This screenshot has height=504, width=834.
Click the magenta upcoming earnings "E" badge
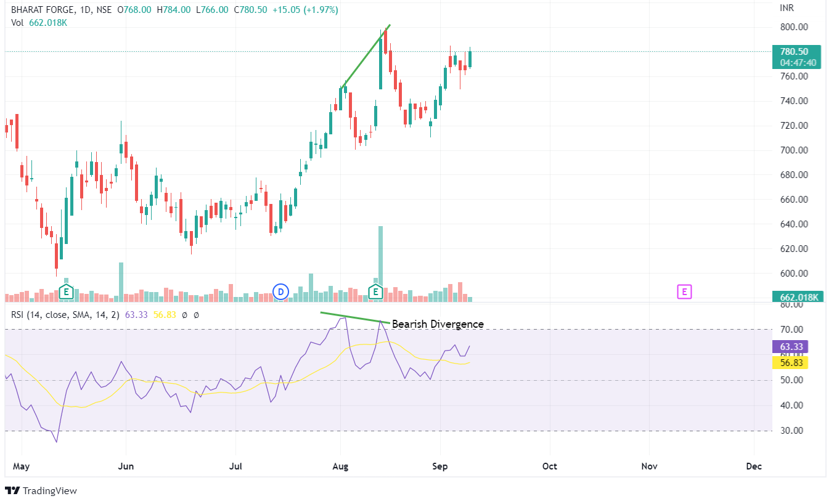tap(684, 291)
